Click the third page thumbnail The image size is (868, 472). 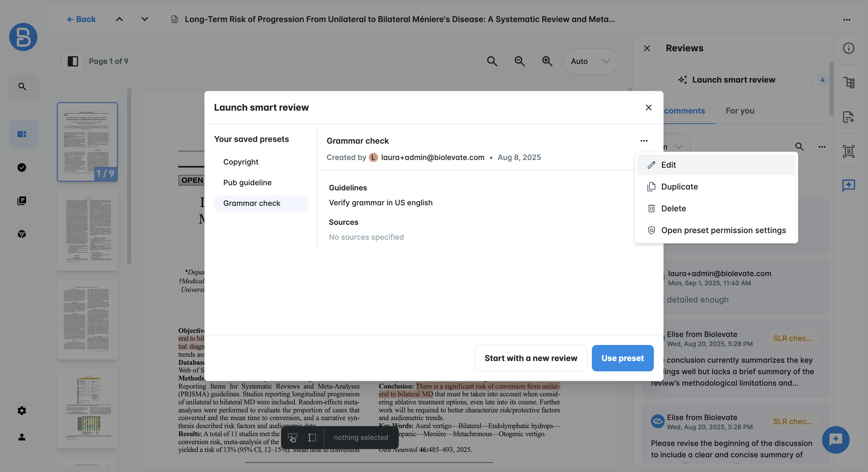point(87,320)
